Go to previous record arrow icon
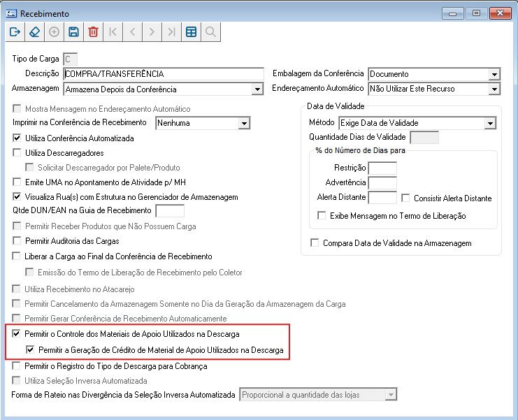Screen dimensions: 518x420 click(133, 32)
